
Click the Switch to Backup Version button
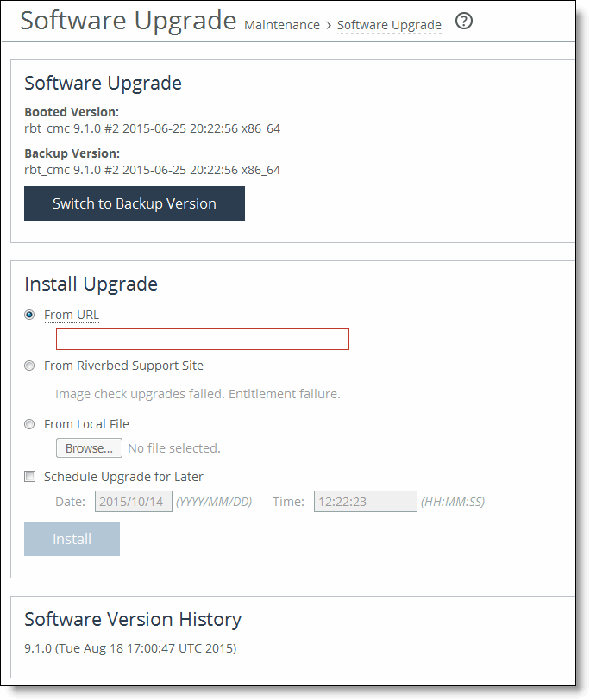[x=135, y=203]
